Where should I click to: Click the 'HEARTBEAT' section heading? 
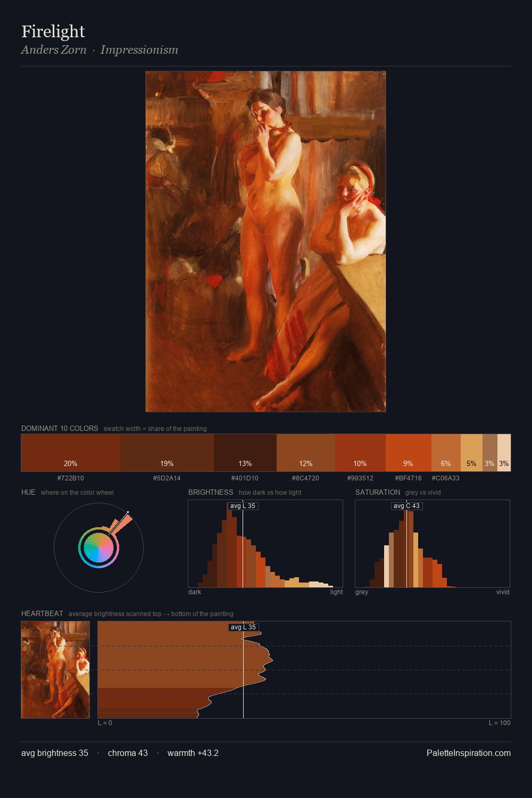pos(42,613)
